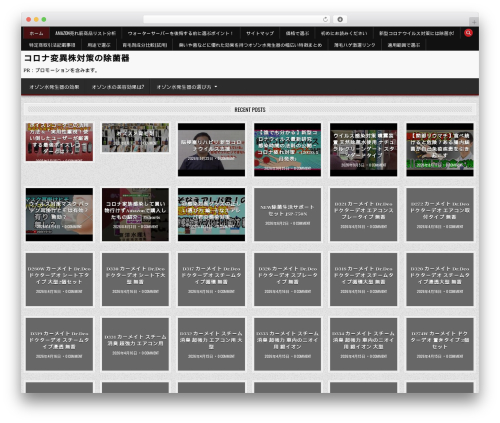Reload the page with the browser refresh icon
Viewport: 500px width, 423px height.
click(x=325, y=19)
